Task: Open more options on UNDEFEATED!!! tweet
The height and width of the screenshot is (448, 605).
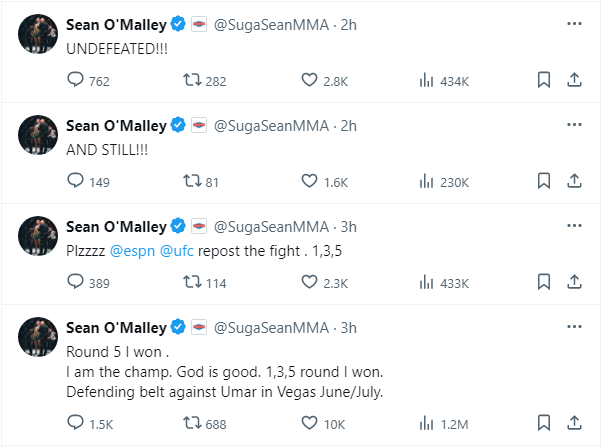Action: 574,22
